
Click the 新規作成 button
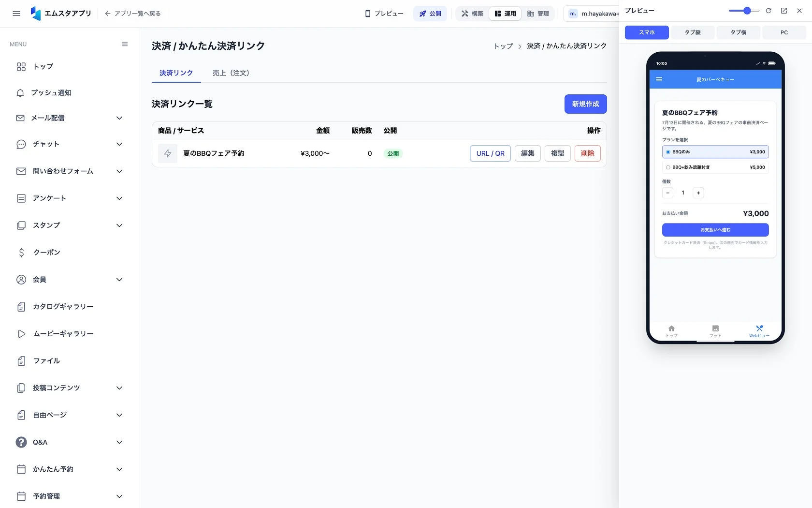click(585, 104)
